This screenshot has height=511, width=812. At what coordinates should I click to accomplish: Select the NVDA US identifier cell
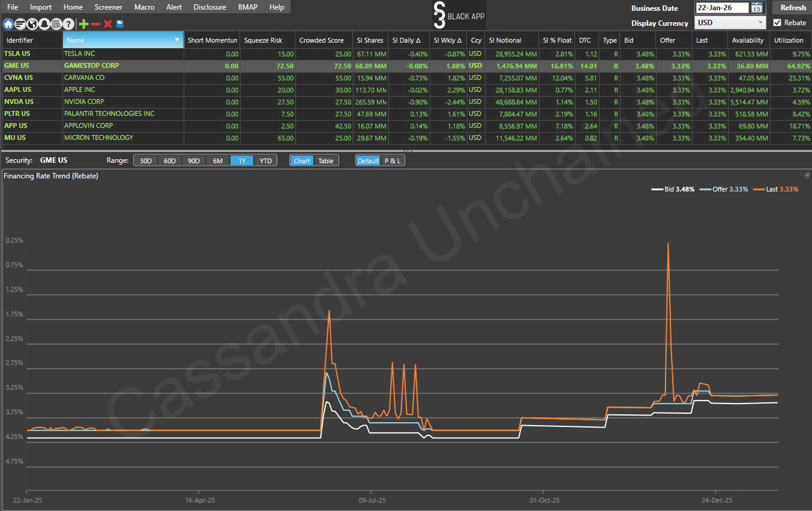[x=32, y=101]
